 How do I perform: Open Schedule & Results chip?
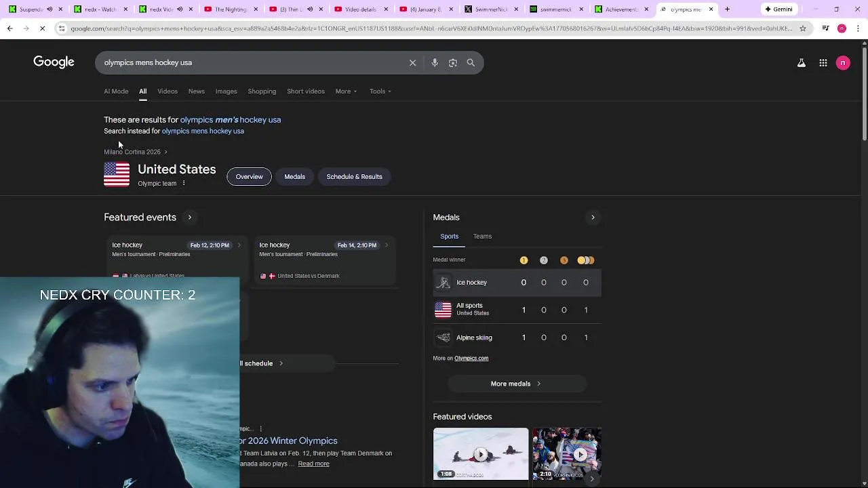354,177
